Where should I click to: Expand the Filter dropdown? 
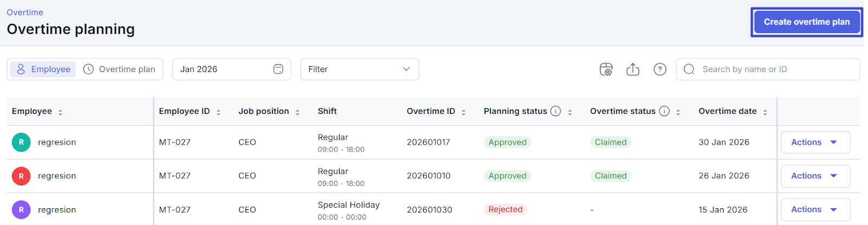[359, 69]
